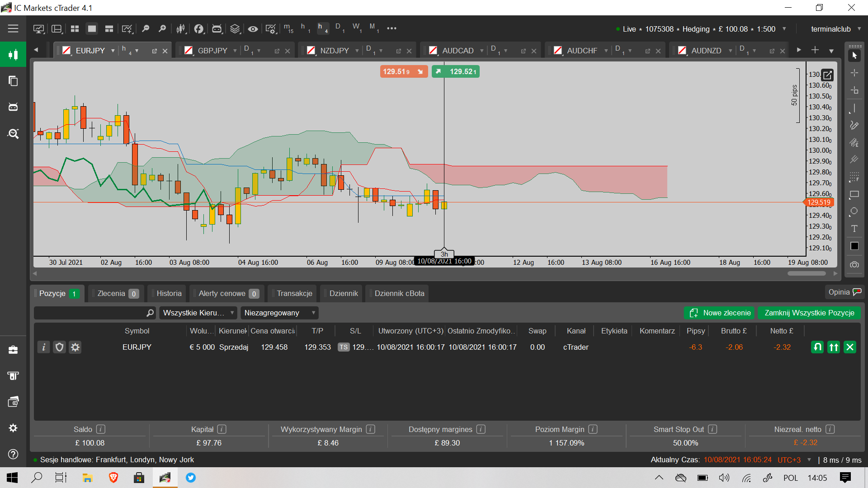Switch to multi-chart grid layout
Viewport: 868px width, 488px height.
(x=75, y=29)
